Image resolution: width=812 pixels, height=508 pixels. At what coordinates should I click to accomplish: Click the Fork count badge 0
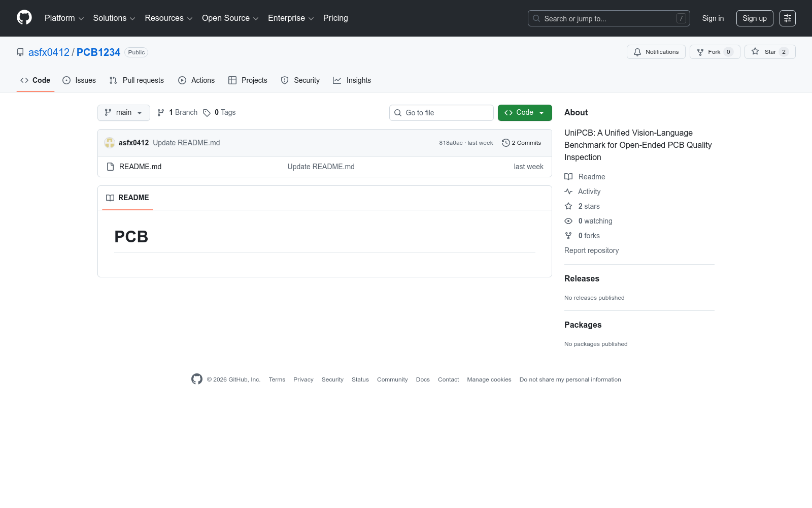click(x=728, y=52)
